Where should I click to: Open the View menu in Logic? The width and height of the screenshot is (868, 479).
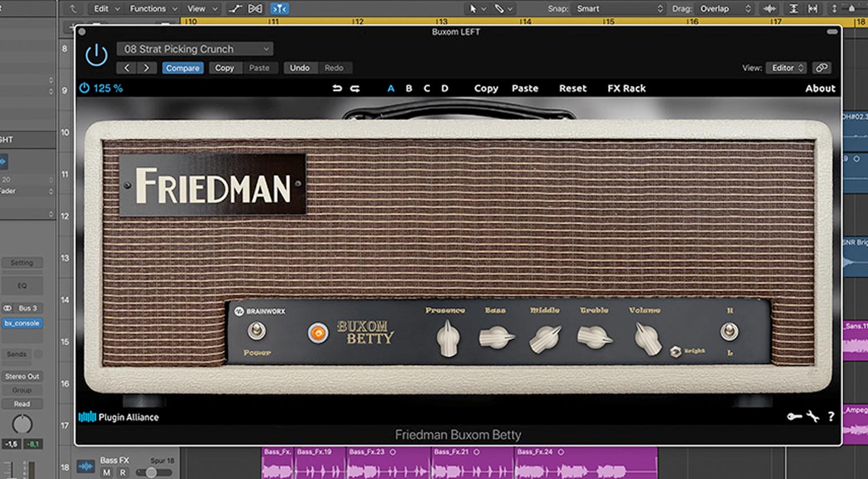[202, 8]
